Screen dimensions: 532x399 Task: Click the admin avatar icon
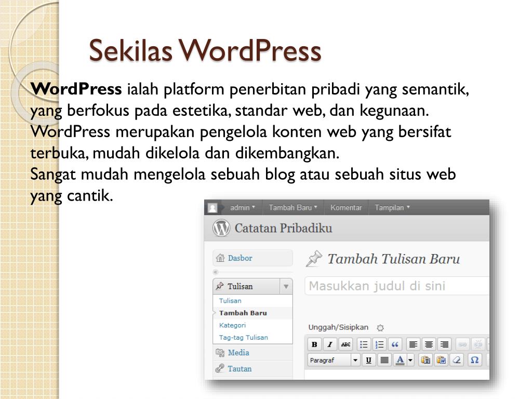(x=212, y=208)
